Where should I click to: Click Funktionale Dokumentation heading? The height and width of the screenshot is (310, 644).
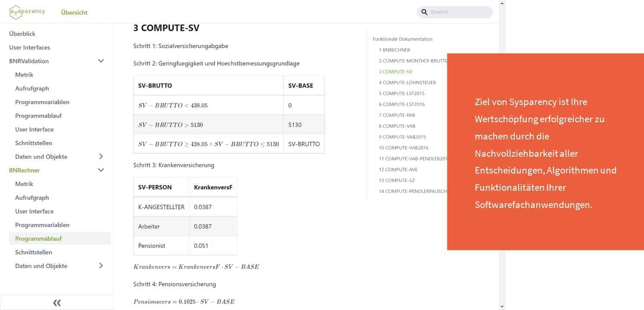[402, 39]
